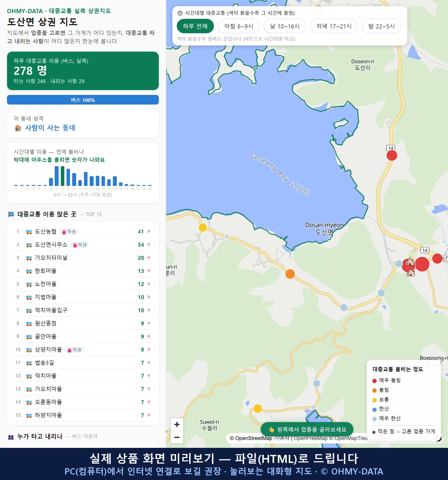Click the 학생 badge next to 도산면사무소
Image resolution: width=448 pixels, height=480 pixels.
[79, 245]
